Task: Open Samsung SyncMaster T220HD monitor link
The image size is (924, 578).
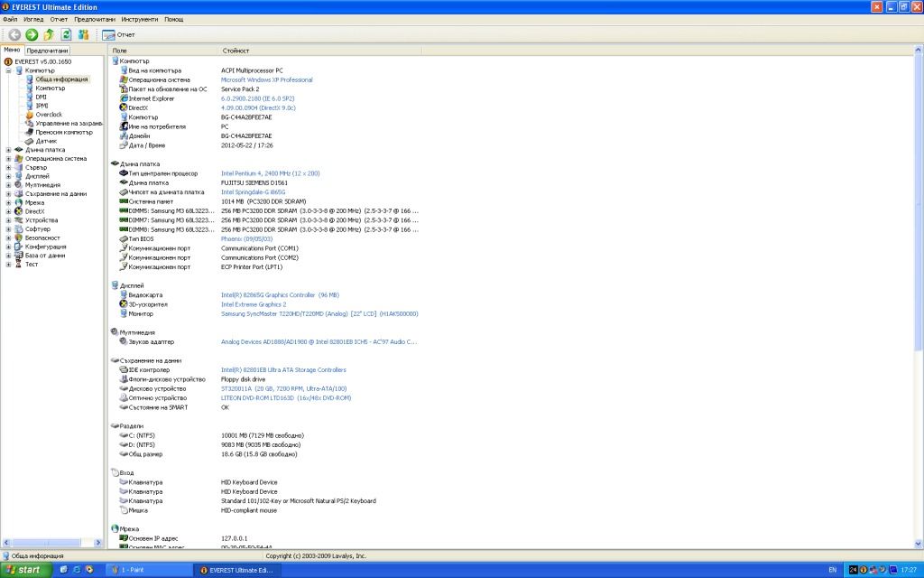Action: tap(319, 313)
